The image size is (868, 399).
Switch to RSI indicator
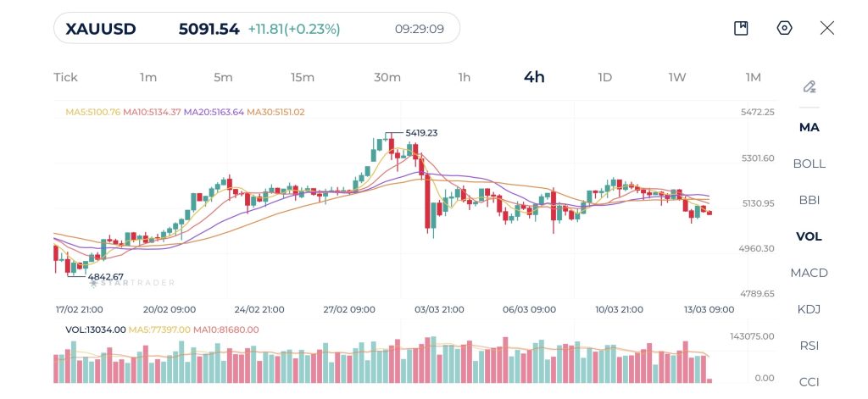tap(810, 346)
